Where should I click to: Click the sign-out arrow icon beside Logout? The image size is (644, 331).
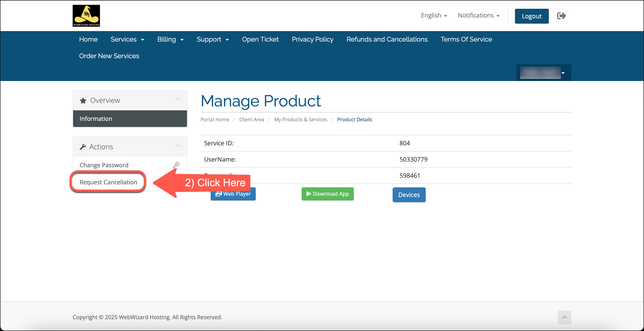(x=561, y=16)
